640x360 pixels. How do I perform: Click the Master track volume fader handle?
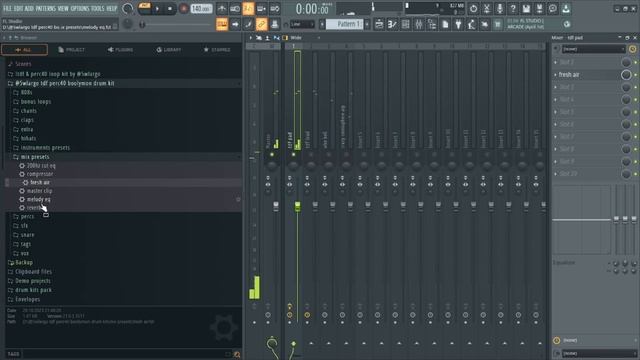coord(276,207)
